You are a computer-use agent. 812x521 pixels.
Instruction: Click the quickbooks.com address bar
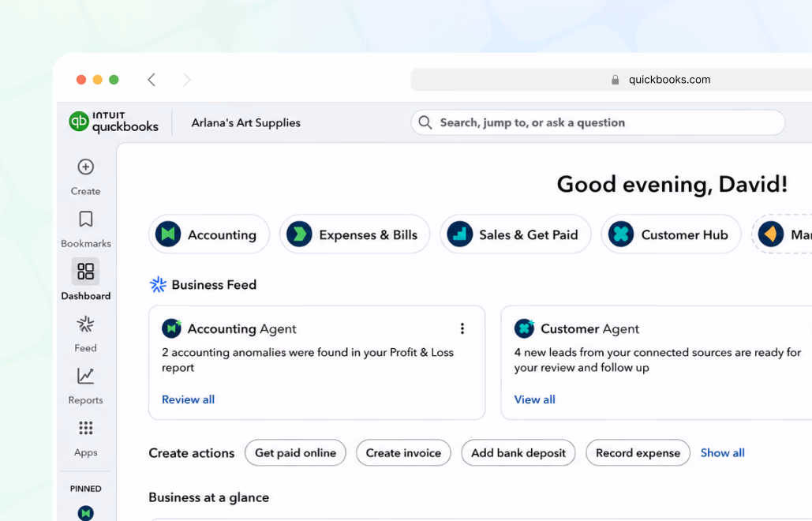coord(611,80)
